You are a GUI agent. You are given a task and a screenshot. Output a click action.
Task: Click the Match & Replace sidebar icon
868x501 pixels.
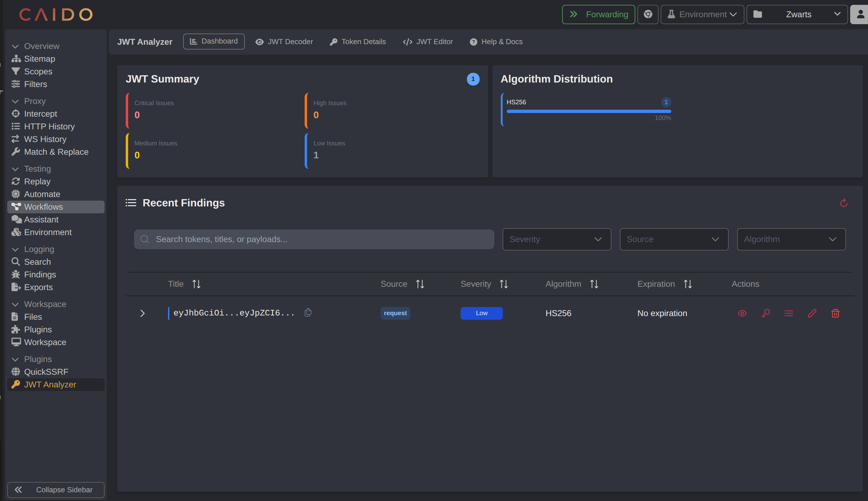pos(16,152)
